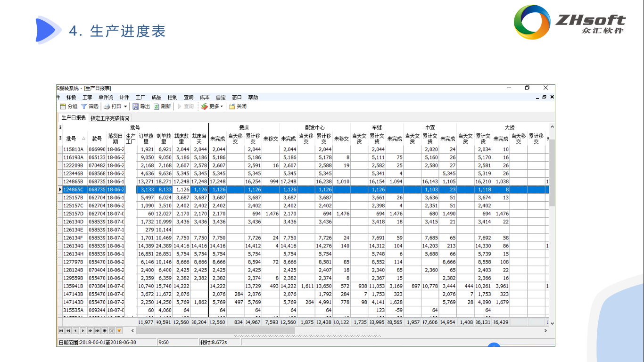This screenshot has height=362, width=644.
Task: Click the 订单数量 column header
Action: 146,139
